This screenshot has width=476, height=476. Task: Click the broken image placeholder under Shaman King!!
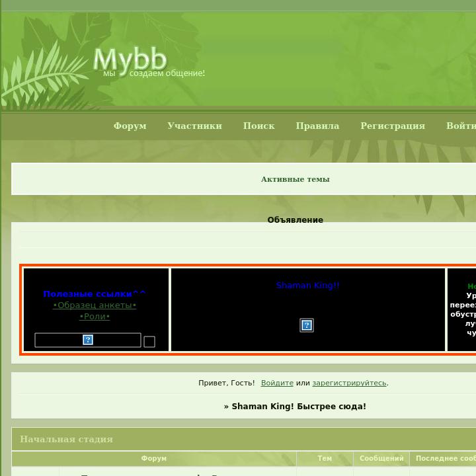click(307, 325)
